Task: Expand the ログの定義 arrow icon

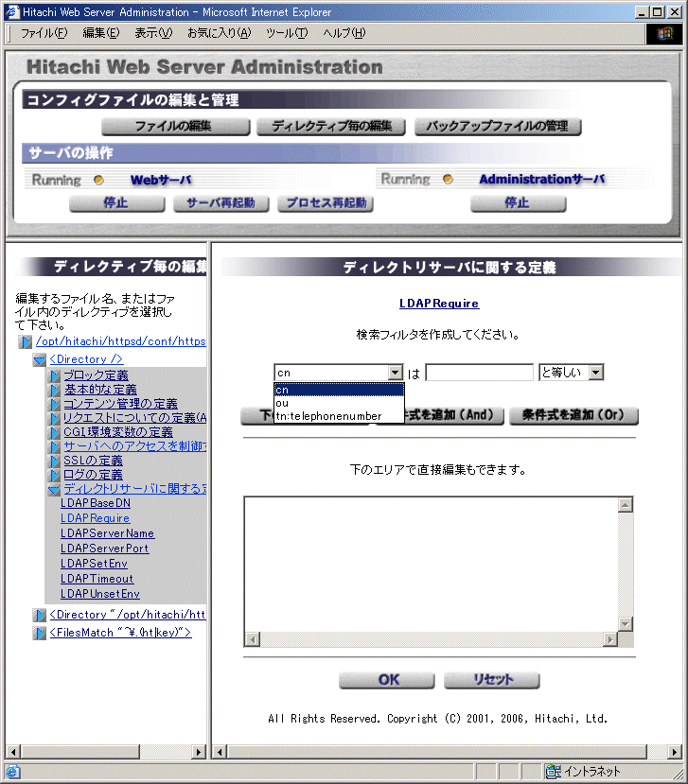Action: [54, 475]
